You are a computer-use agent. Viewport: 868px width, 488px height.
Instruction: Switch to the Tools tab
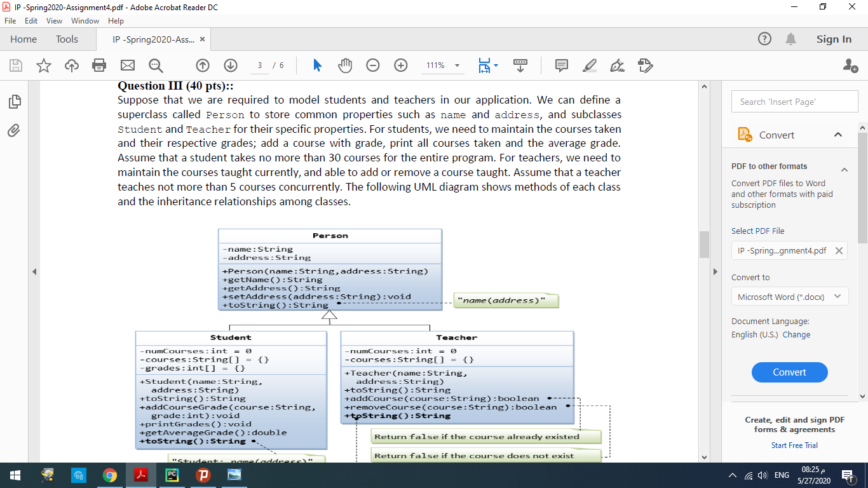point(67,39)
